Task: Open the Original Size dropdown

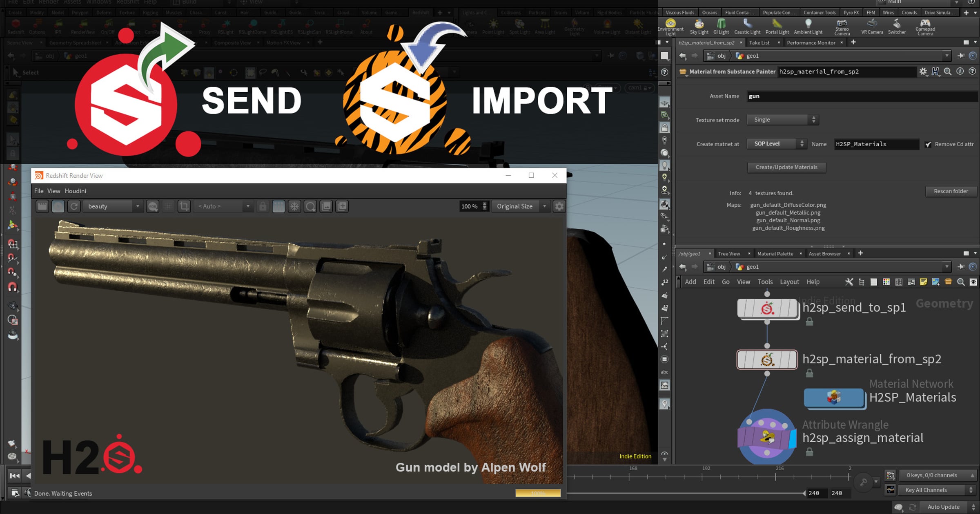Action: tap(521, 206)
